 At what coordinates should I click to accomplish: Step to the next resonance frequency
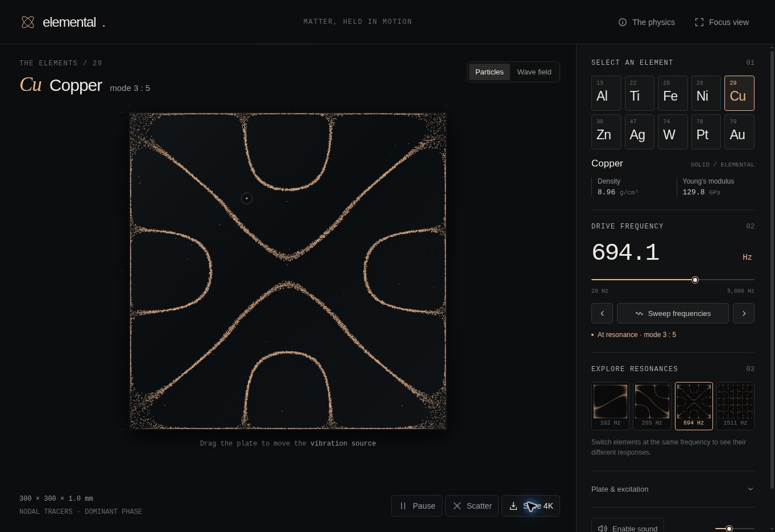(744, 313)
